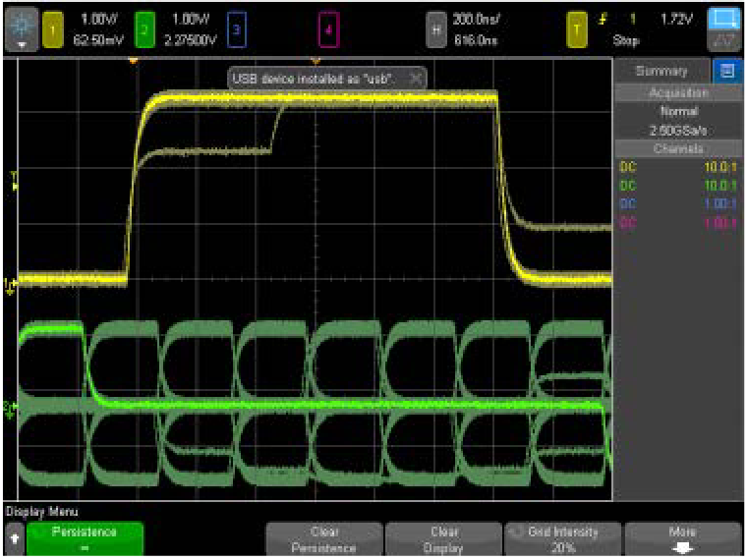
Task: Open the More softkey menu
Action: [x=682, y=538]
